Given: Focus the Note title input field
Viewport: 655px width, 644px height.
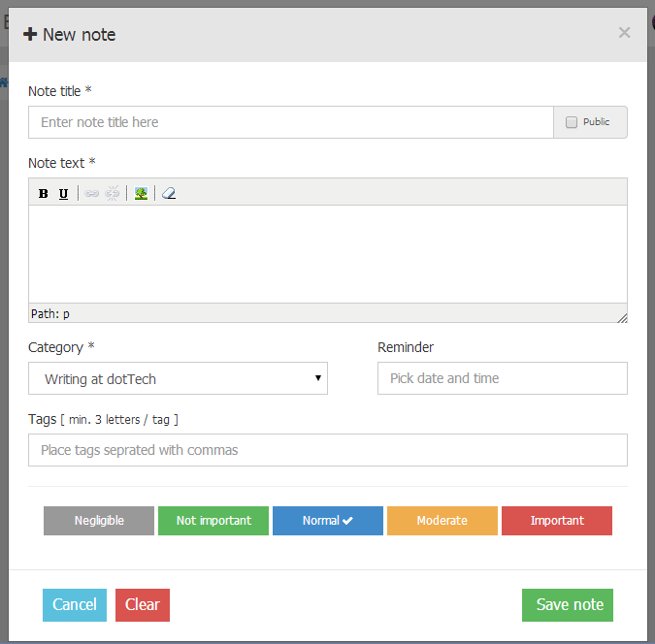Looking at the screenshot, I should click(291, 122).
